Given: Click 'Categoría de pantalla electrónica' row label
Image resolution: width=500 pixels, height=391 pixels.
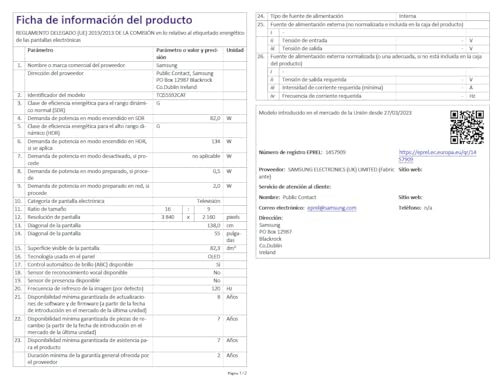Looking at the screenshot, I should pos(66,201).
